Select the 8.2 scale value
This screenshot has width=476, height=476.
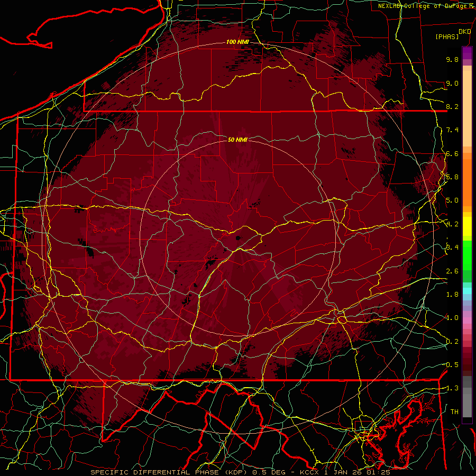(x=452, y=106)
